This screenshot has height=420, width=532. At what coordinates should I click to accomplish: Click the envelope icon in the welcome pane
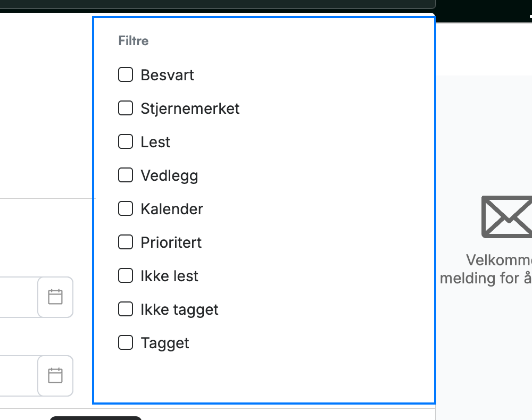point(507,216)
